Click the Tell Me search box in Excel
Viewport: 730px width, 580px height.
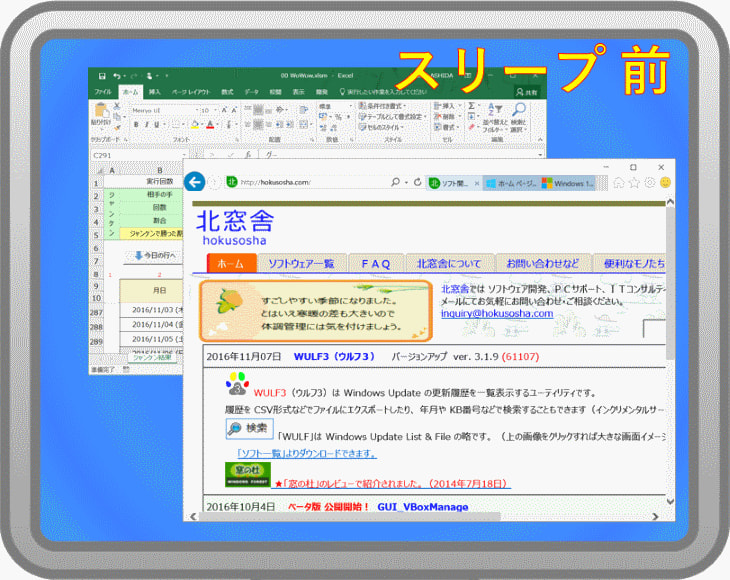[x=383, y=92]
